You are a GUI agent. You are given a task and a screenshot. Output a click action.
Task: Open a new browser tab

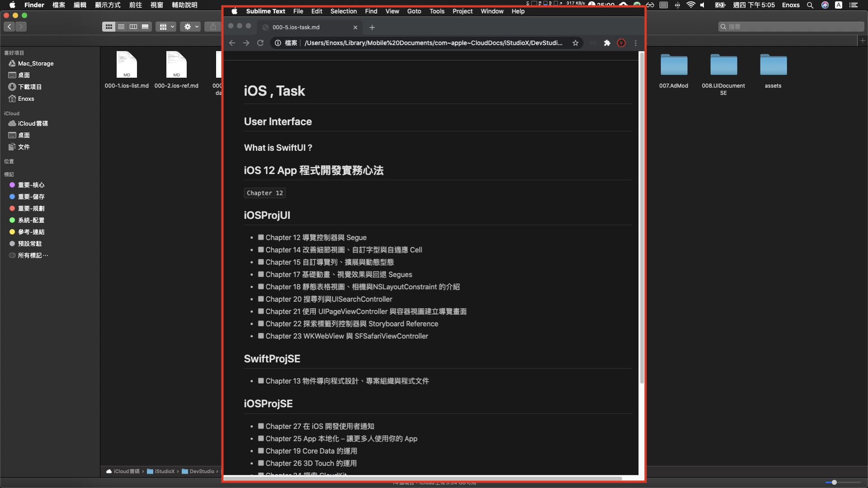[x=372, y=28]
